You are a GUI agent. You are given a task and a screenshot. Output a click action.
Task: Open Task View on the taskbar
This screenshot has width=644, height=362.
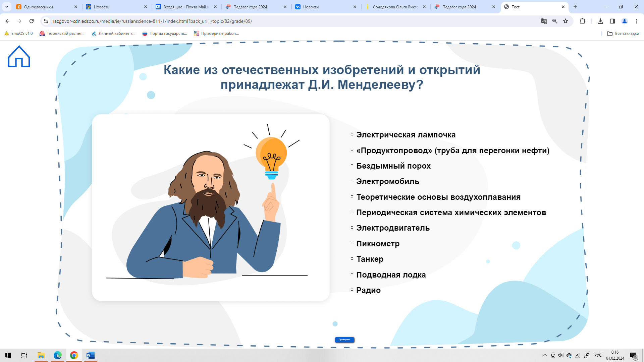pyautogui.click(x=24, y=355)
